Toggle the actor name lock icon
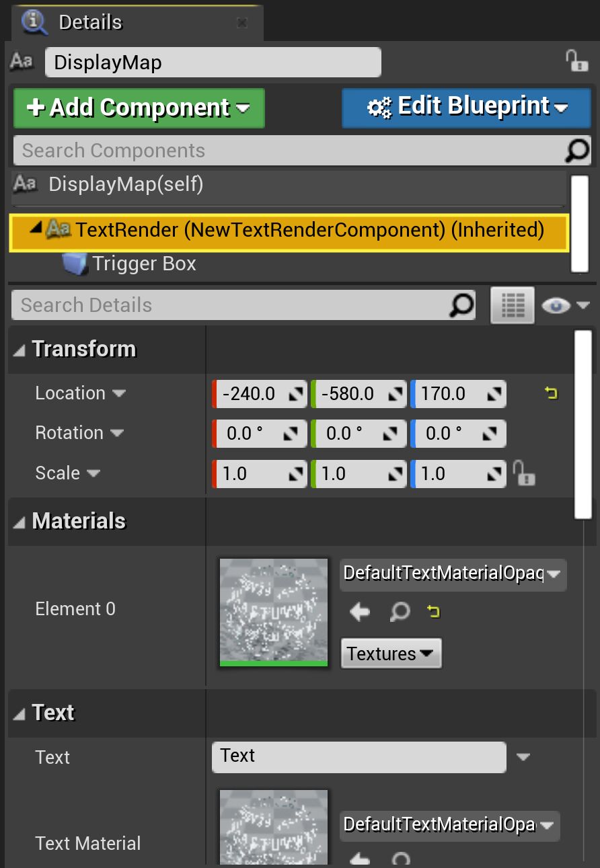Screen dimensions: 600x868 pyautogui.click(x=579, y=61)
